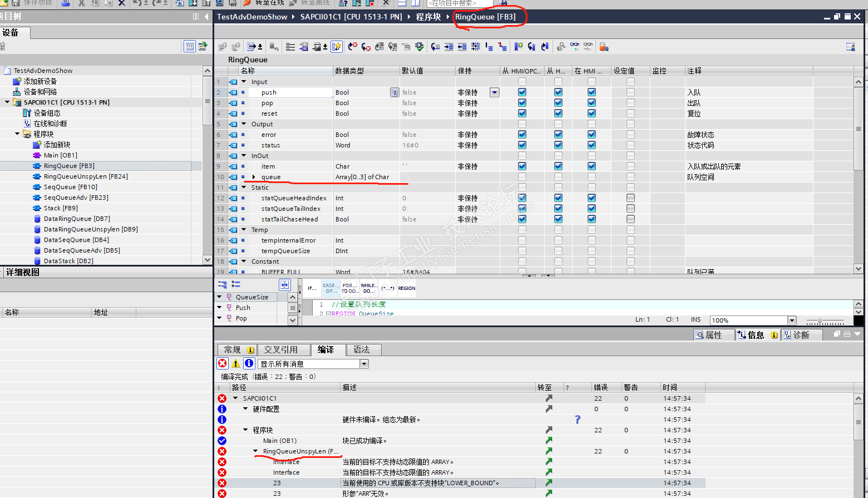Filter messages by warnings icon
This screenshot has height=498, width=868.
[x=236, y=363]
